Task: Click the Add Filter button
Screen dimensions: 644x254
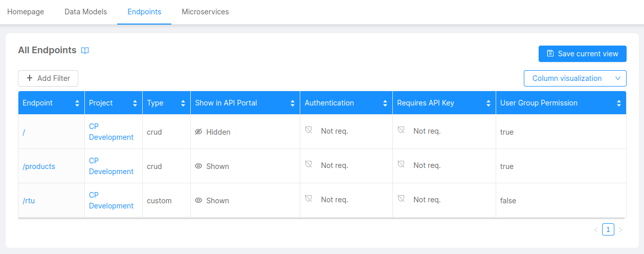Action: point(48,78)
